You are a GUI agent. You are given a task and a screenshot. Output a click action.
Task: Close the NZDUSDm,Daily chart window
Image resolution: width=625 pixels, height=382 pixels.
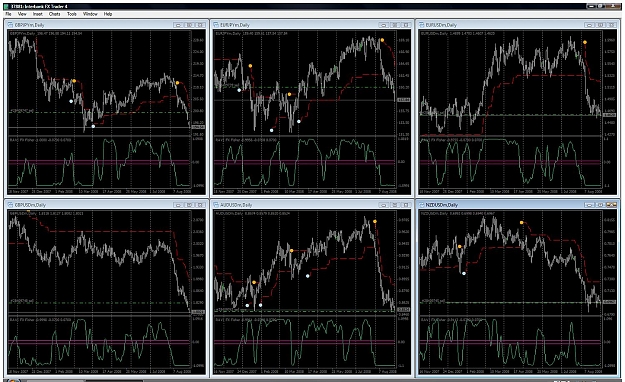click(x=612, y=205)
